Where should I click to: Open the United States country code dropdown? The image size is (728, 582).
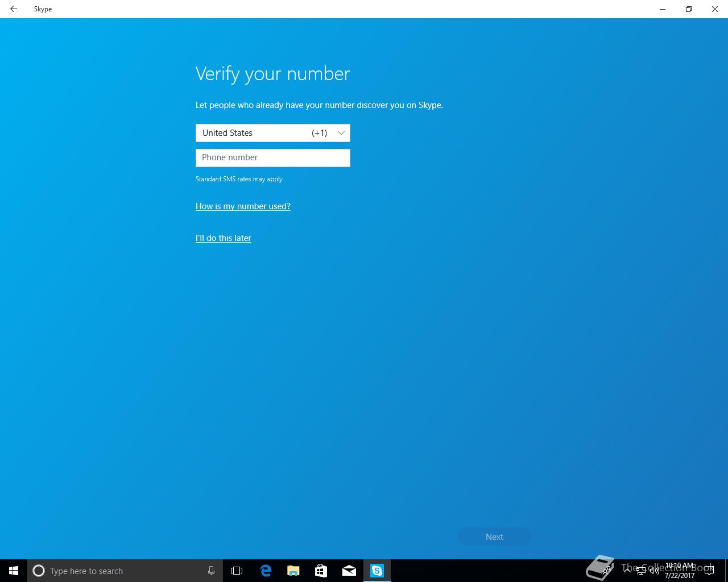(273, 133)
